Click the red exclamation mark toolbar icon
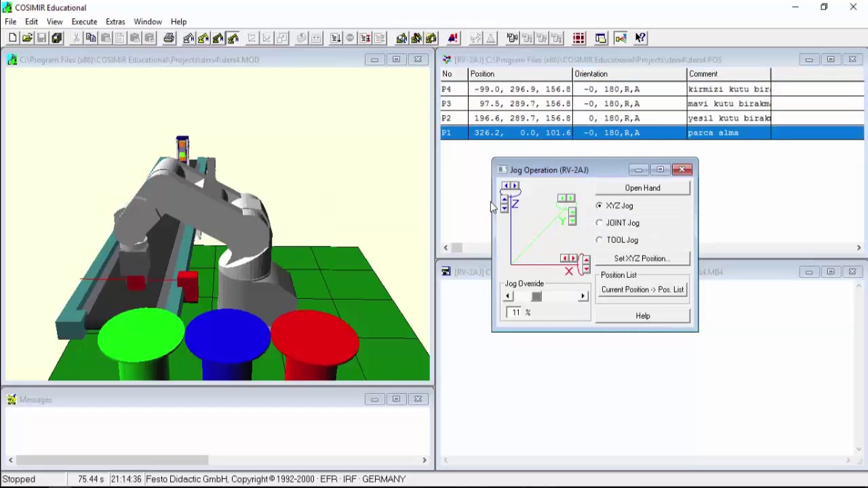 point(453,38)
